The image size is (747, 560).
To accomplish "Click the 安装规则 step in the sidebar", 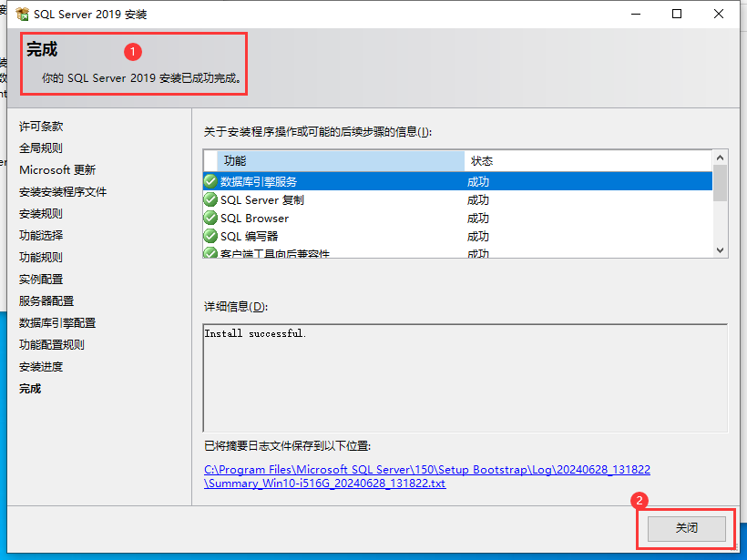I will (x=41, y=214).
